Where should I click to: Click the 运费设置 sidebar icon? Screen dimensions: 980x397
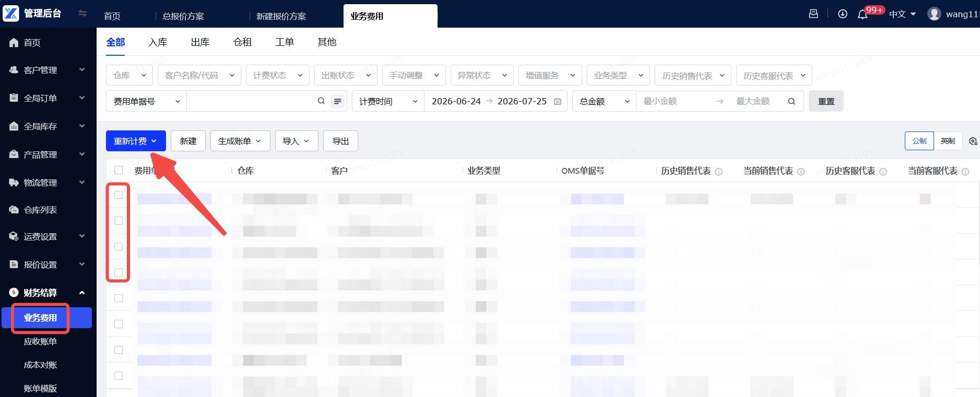tap(14, 236)
